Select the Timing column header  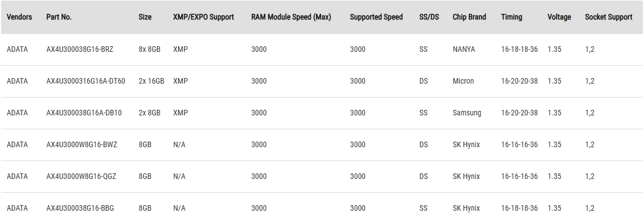tap(512, 17)
